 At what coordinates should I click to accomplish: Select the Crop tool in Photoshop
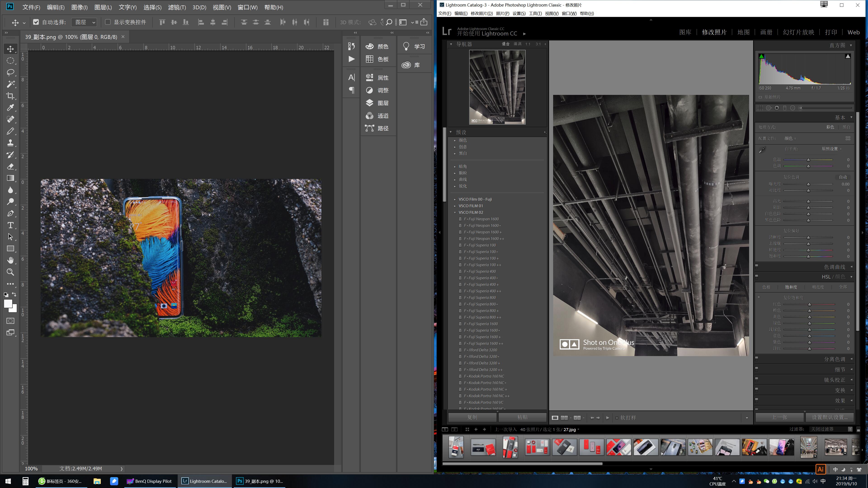point(10,96)
